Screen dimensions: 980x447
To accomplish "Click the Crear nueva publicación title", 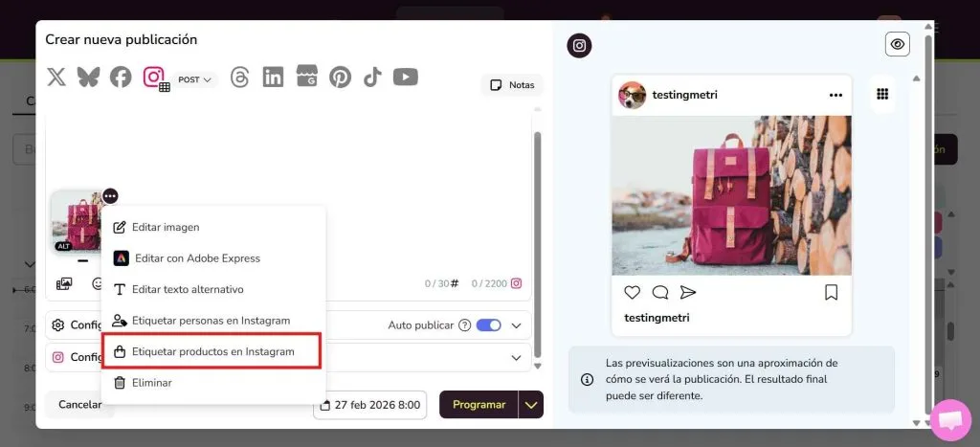I will [122, 39].
